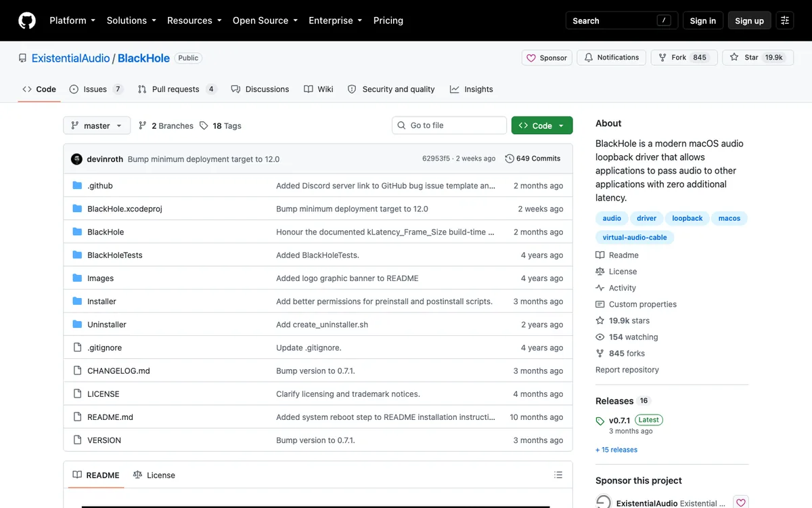Click the Sign up button
The height and width of the screenshot is (508, 812).
point(750,20)
